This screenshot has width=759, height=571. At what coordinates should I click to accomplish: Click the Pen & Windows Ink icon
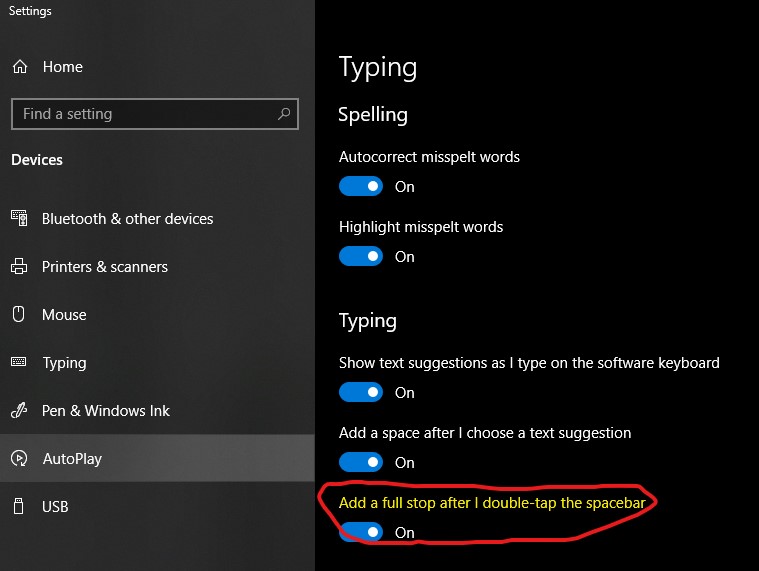[19, 410]
